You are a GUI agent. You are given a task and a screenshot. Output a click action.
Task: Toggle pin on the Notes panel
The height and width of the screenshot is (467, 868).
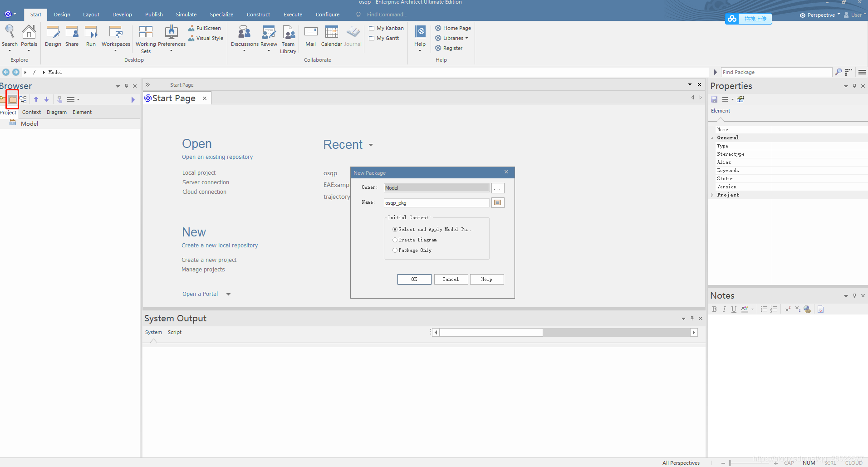tap(854, 295)
